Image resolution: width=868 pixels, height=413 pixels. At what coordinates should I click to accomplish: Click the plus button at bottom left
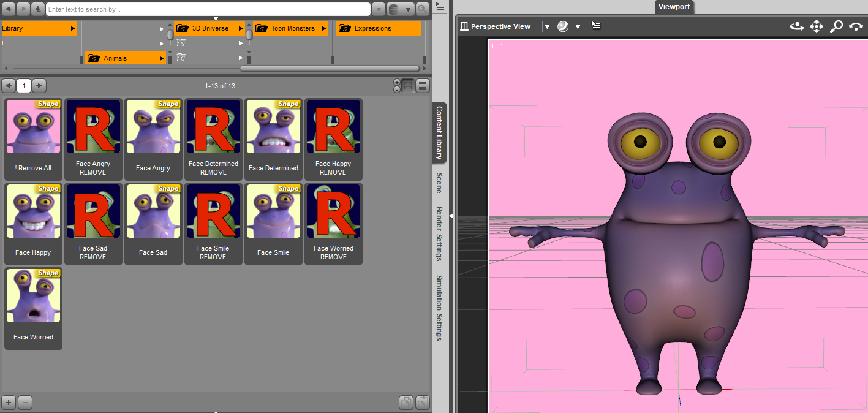point(9,403)
